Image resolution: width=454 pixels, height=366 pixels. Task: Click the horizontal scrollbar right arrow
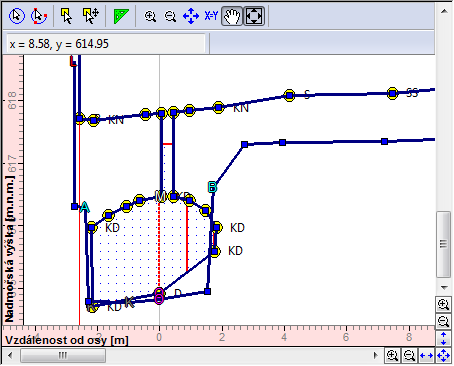(376, 355)
